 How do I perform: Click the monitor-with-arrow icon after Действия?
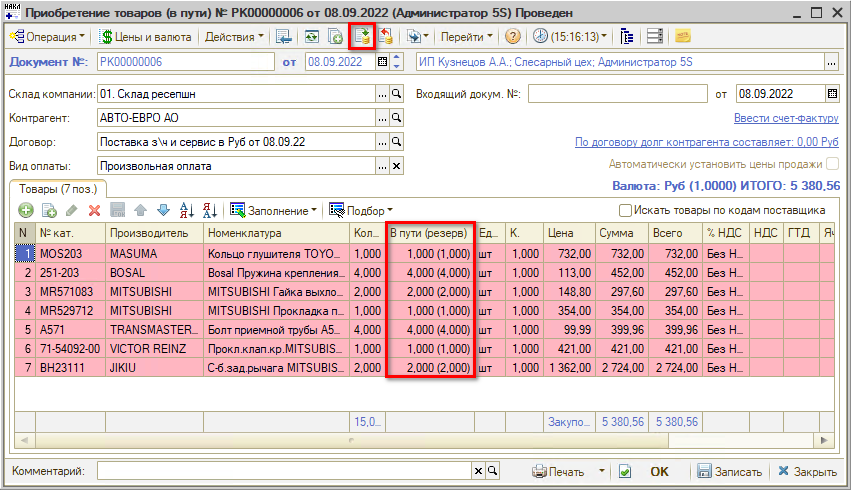tap(283, 37)
